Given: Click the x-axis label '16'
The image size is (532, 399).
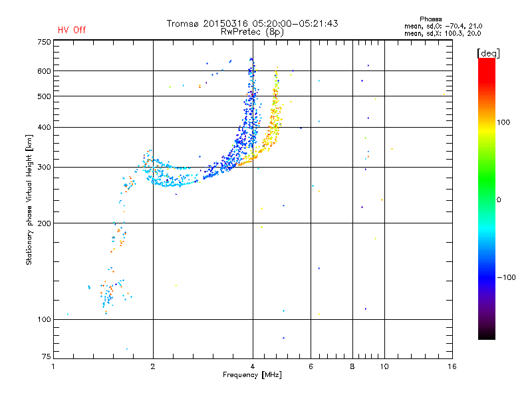Looking at the screenshot, I should click(452, 366).
